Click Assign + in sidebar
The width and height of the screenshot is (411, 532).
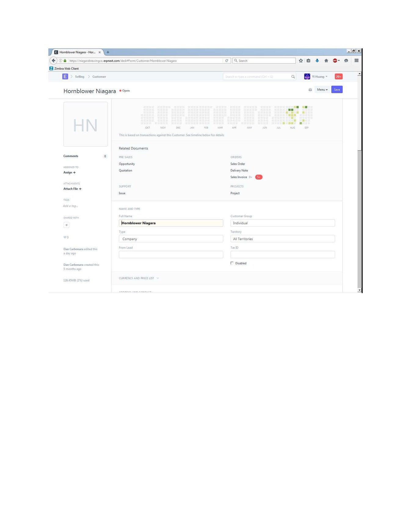70,173
